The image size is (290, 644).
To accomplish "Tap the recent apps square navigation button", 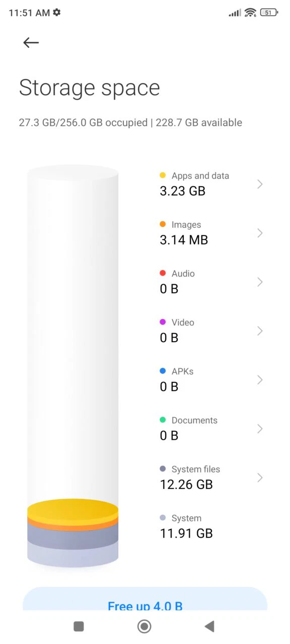I will [79, 626].
